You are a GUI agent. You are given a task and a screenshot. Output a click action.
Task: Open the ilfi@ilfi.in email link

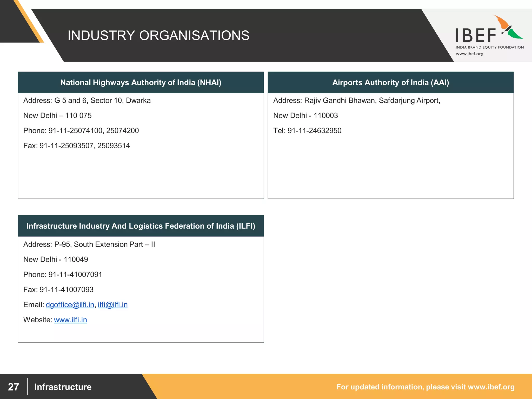coord(112,305)
